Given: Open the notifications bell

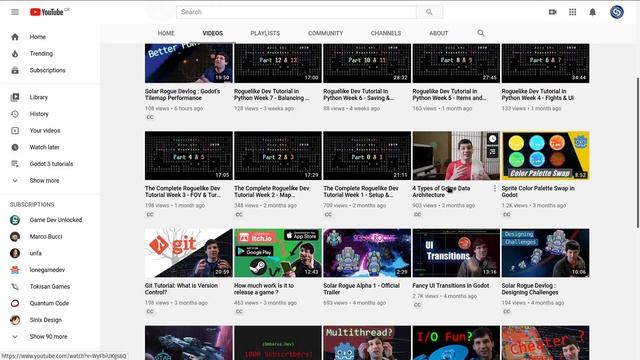Looking at the screenshot, I should [592, 12].
